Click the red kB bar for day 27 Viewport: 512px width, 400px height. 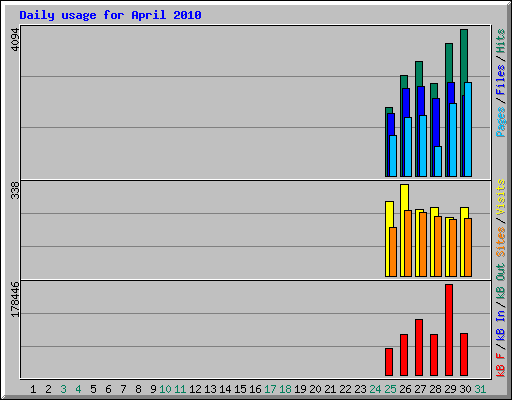[419, 348]
